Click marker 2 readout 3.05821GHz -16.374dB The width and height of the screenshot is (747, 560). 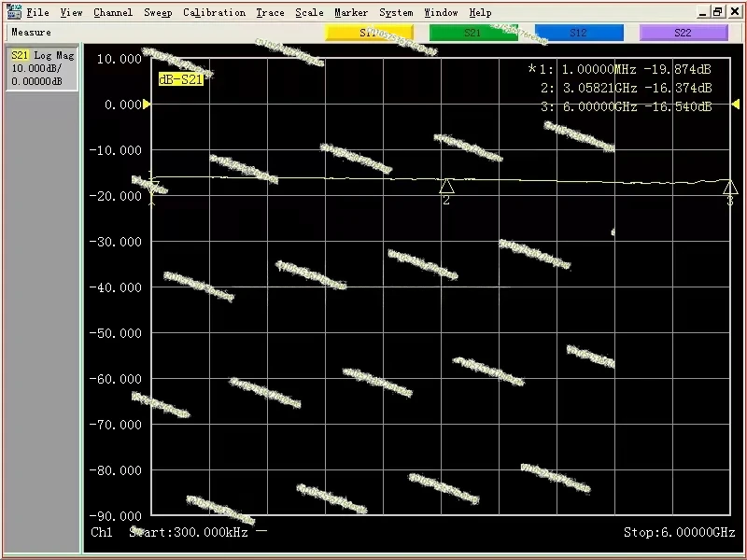point(626,88)
